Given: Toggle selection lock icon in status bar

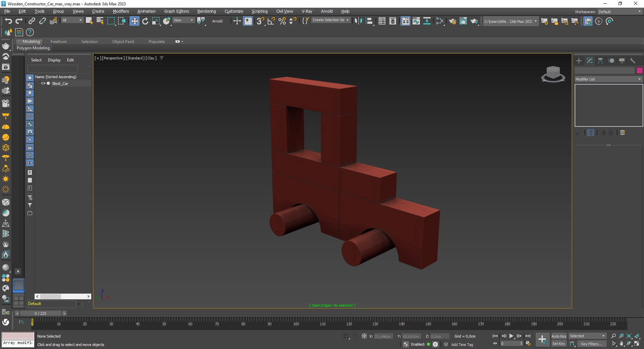Looking at the screenshot, I should [355, 336].
